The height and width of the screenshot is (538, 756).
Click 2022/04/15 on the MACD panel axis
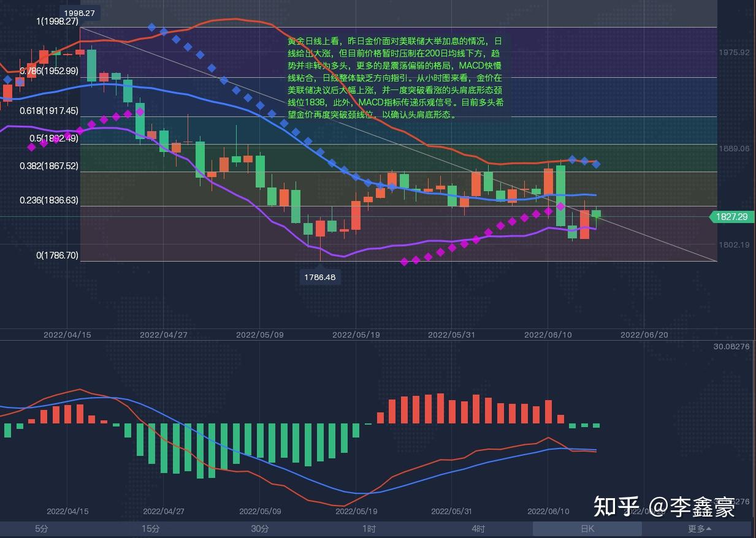point(67,511)
